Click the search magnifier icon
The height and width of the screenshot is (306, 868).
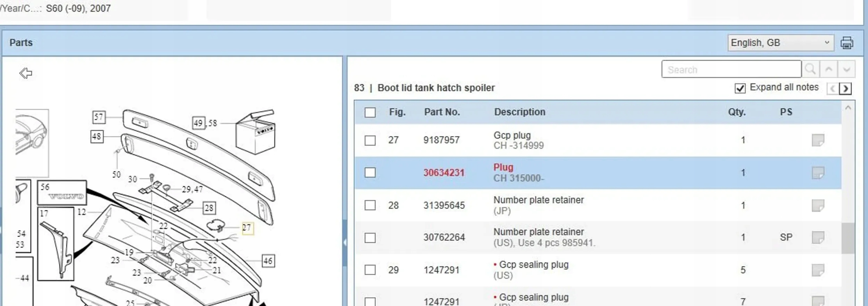click(x=810, y=69)
